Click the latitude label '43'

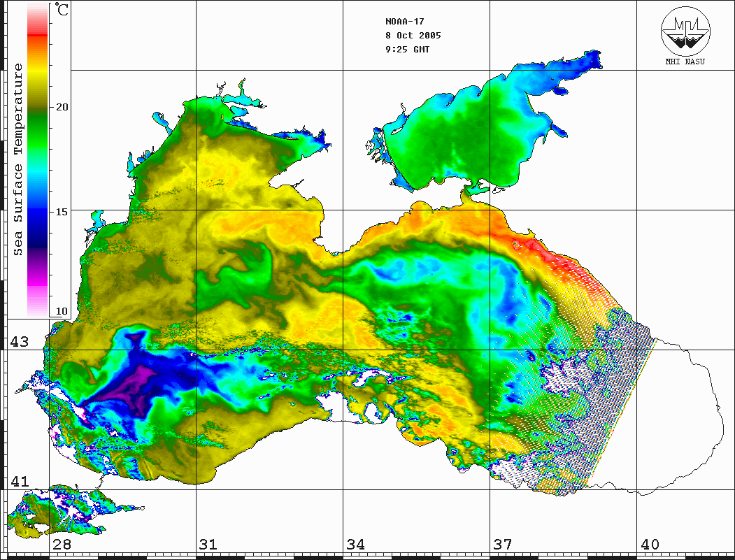coord(20,342)
